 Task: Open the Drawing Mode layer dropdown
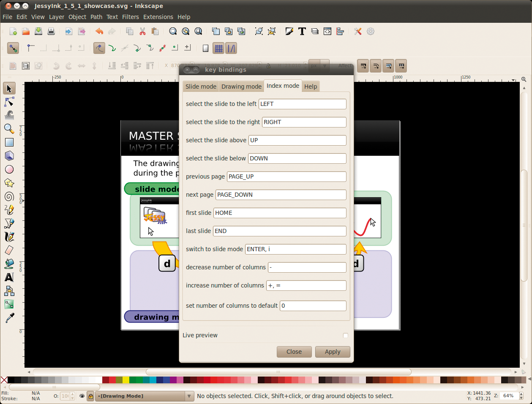(x=145, y=396)
